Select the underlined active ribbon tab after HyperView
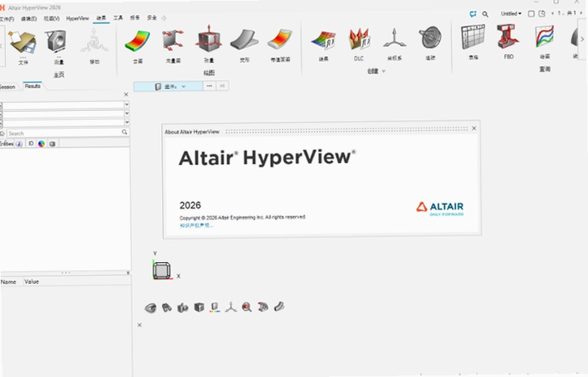Viewport: 588px width, 377px height. 101,18
